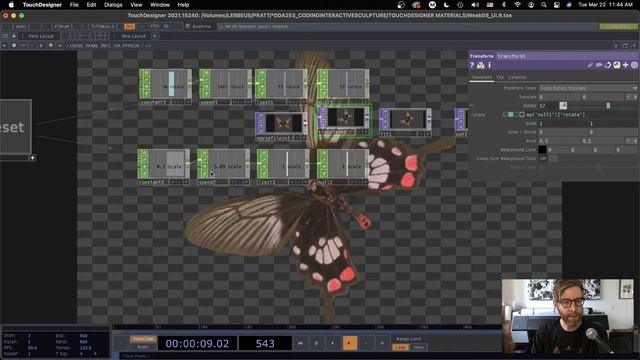The width and height of the screenshot is (640, 360).
Task: Open the comment bubble icon in parameter header
Action: click(x=599, y=65)
